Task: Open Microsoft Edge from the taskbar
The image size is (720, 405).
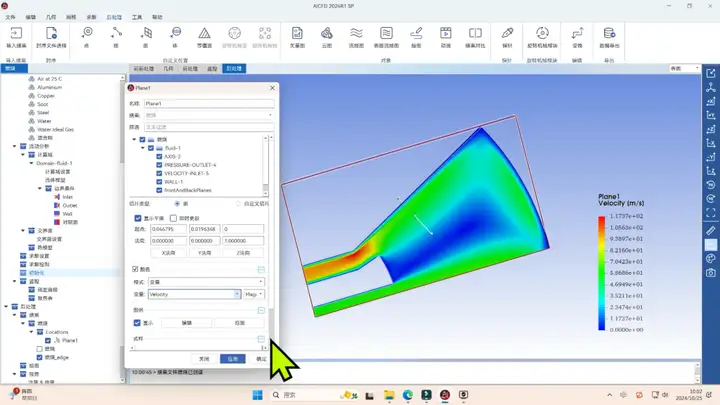Action: pos(407,395)
